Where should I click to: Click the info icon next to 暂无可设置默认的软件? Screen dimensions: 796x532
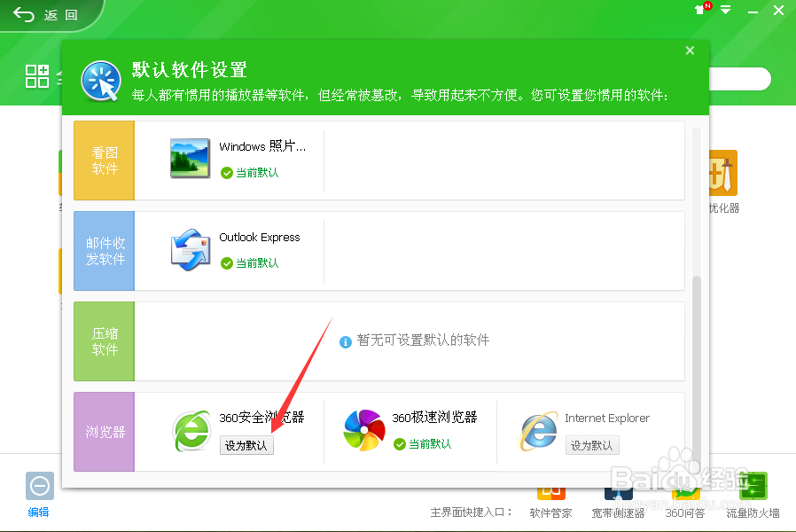pyautogui.click(x=345, y=341)
